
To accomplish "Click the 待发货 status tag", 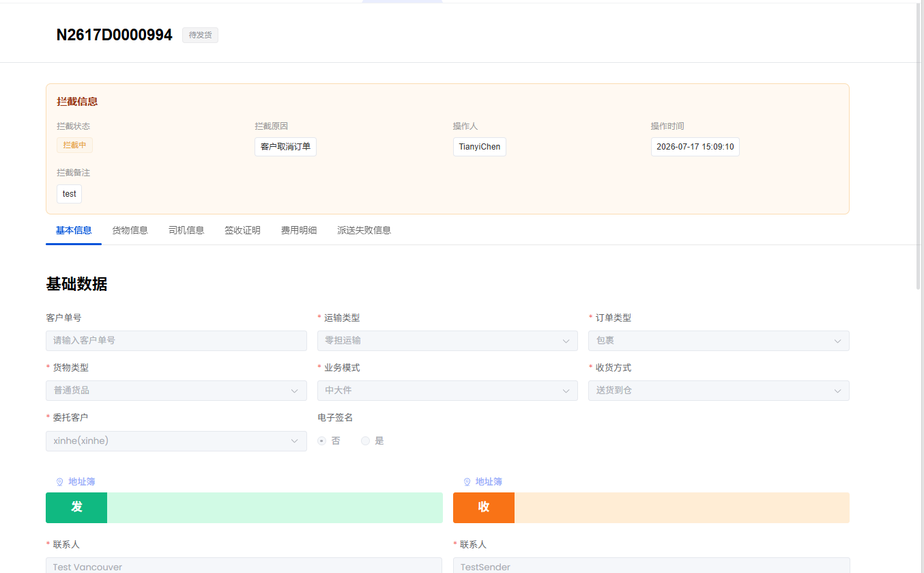I will [200, 35].
